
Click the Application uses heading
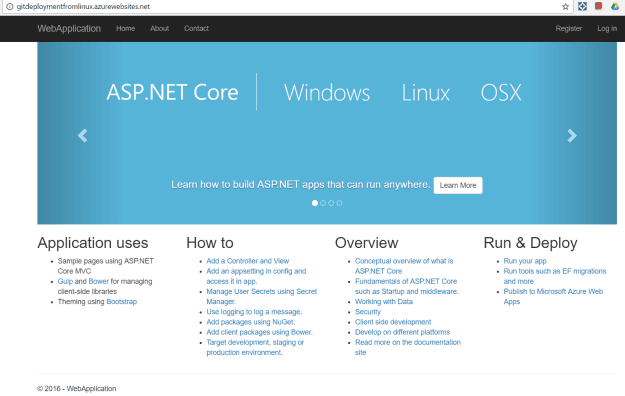coord(93,243)
